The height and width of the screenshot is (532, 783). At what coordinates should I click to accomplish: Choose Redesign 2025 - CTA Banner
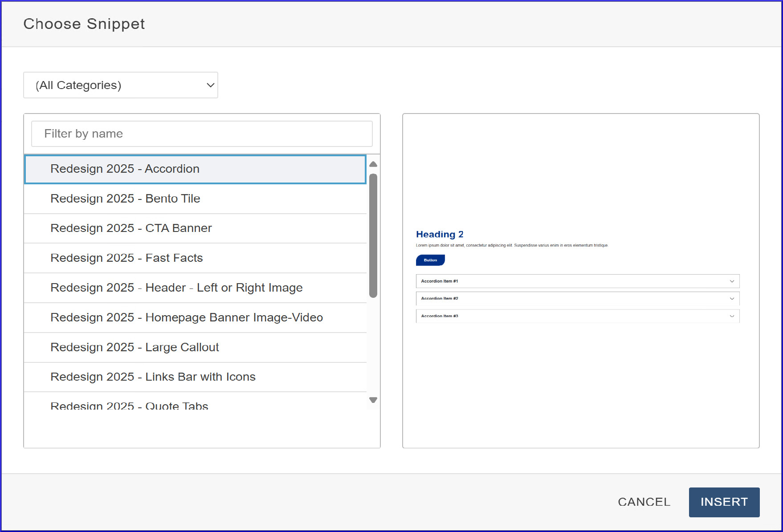[x=195, y=228]
